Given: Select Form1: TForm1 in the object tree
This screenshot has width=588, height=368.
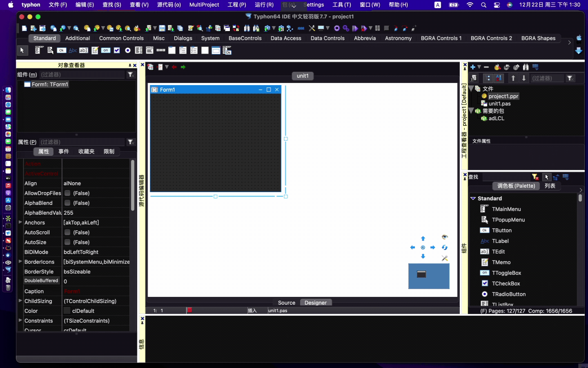Looking at the screenshot, I should (50, 84).
